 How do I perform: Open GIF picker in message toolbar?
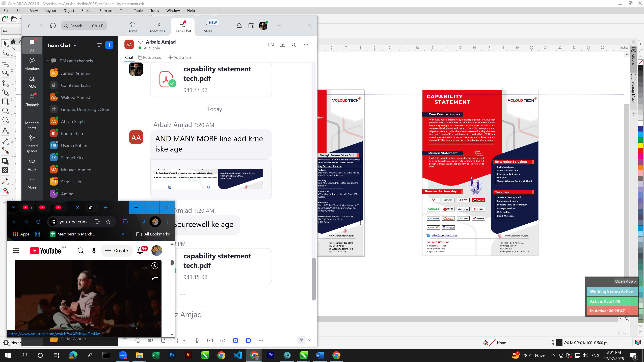[x=150, y=340]
